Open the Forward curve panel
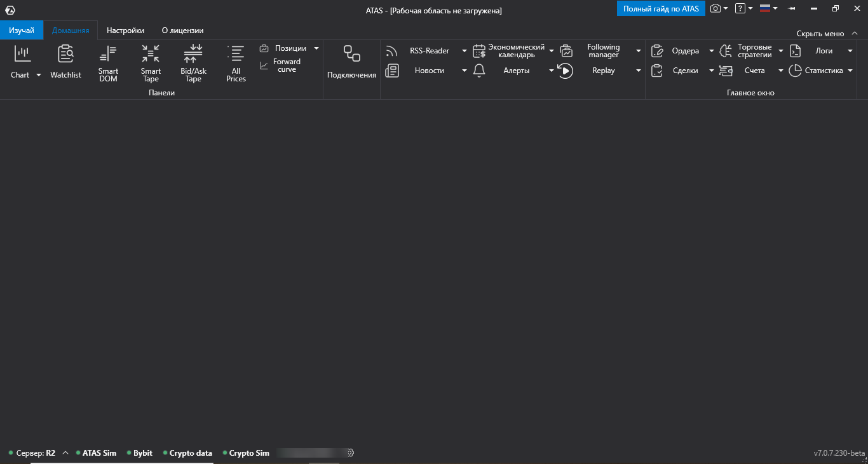868x464 pixels. coord(280,65)
